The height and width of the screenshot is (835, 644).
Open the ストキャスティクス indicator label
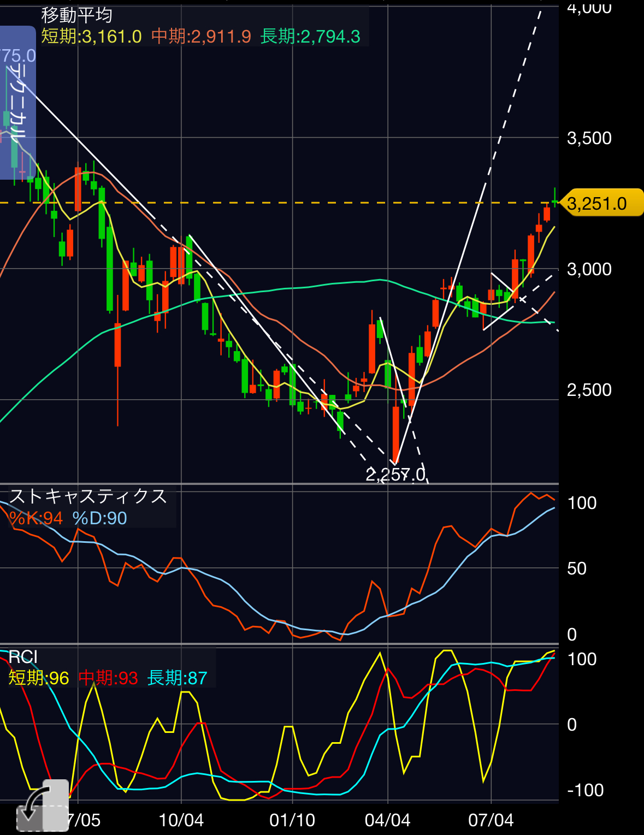(88, 496)
